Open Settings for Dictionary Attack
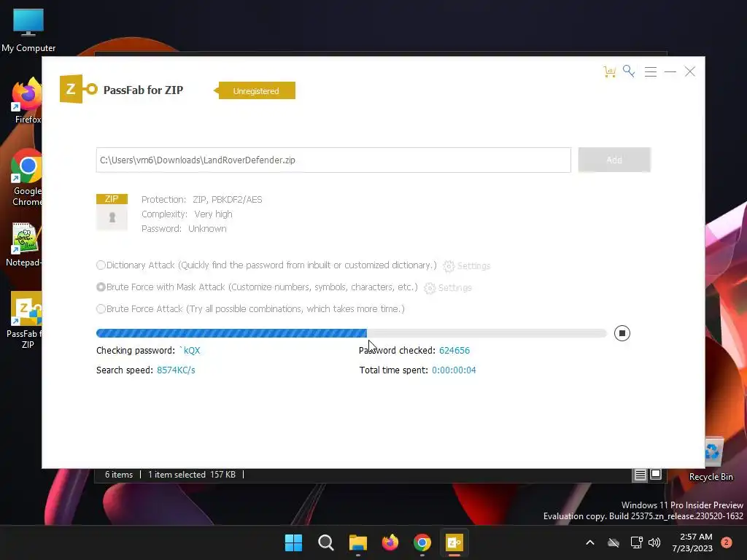The image size is (747, 560). point(466,265)
